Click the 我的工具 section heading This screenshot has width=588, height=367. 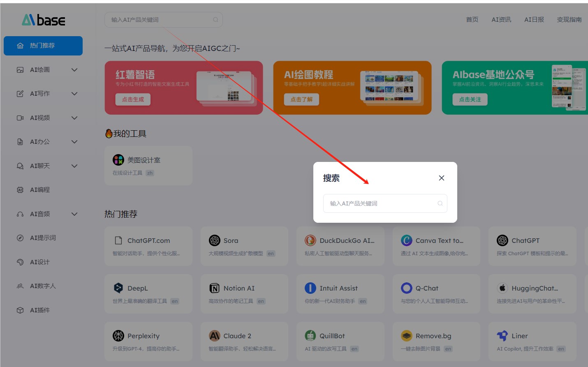click(126, 134)
